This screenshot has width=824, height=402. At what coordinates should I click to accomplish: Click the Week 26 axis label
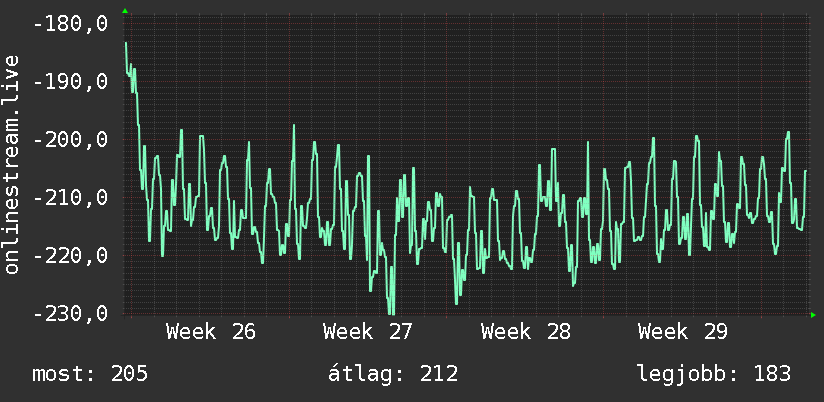point(211,332)
